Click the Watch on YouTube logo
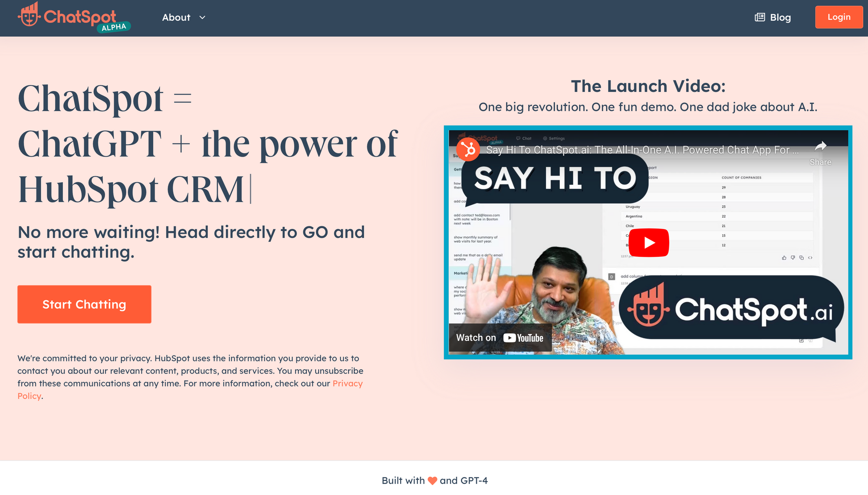 (x=500, y=338)
